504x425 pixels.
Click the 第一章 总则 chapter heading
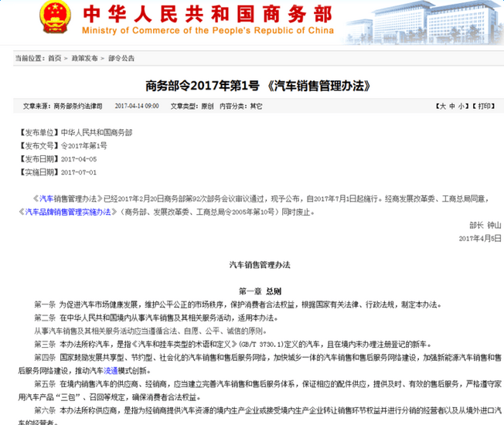[260, 291]
